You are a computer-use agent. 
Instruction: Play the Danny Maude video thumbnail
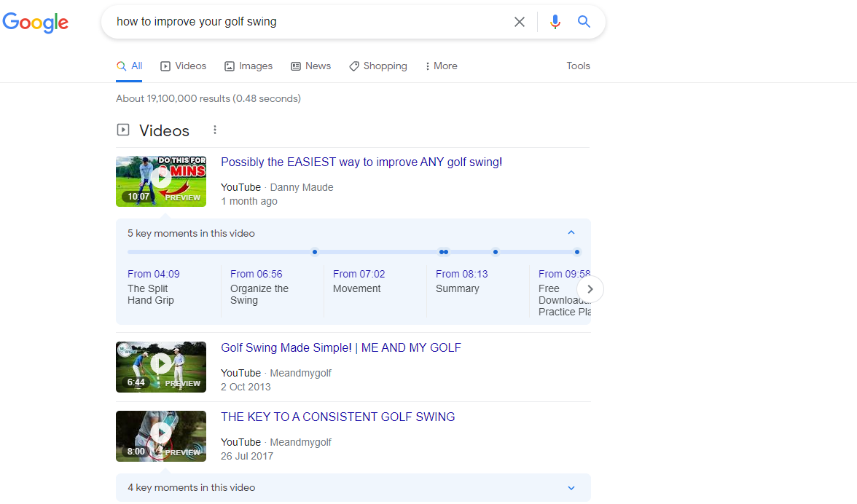161,181
